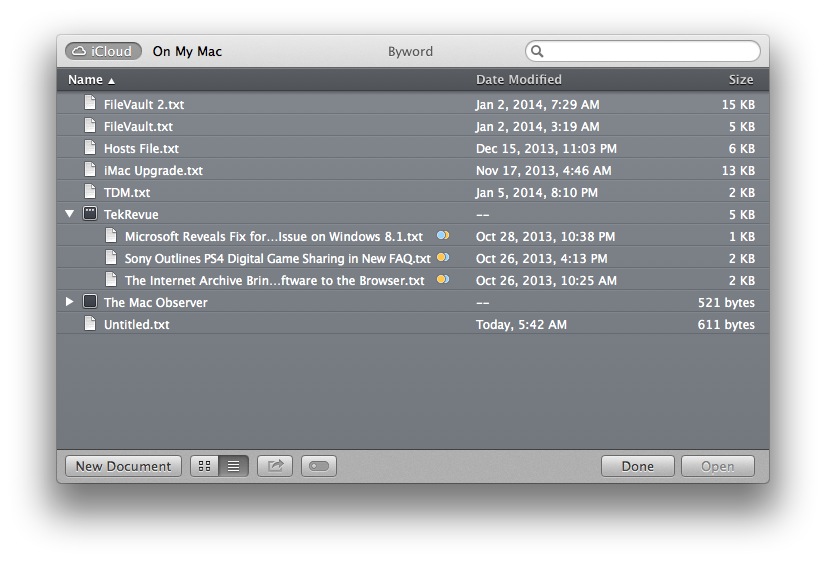
Task: Switch to the On My Mac tab
Action: (187, 51)
